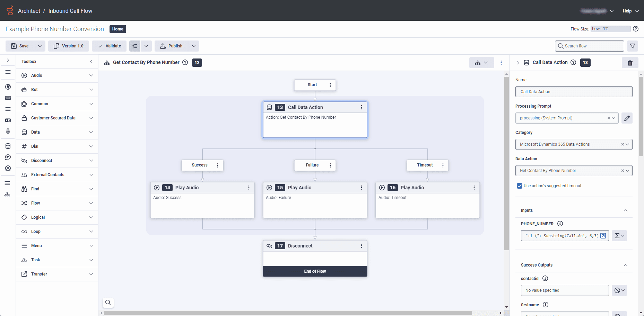
Task: Delete the Call Data Action via trash icon
Action: pos(630,63)
